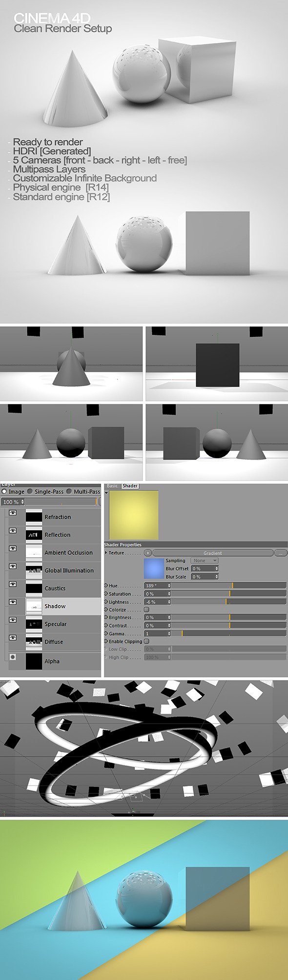Click the Saturation value field
This screenshot has width=288, height=980.
pos(156,593)
